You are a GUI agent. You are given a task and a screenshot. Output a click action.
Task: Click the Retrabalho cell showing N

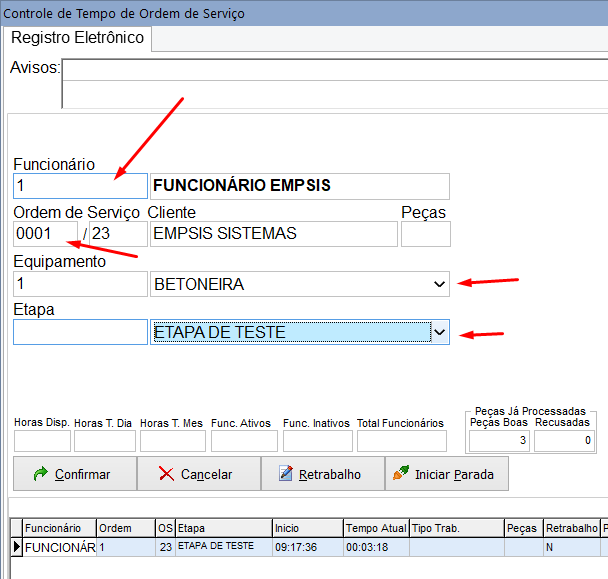(572, 547)
